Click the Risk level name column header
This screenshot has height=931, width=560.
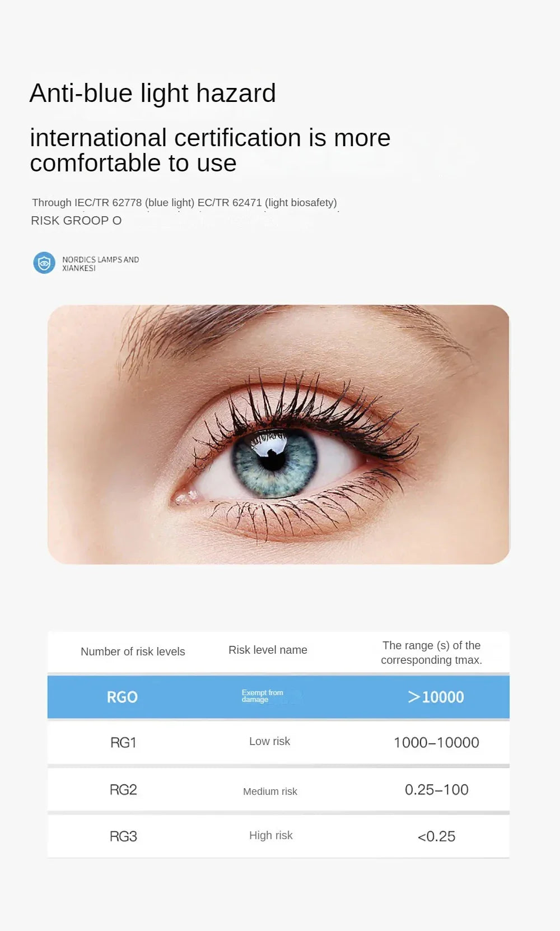(x=268, y=650)
